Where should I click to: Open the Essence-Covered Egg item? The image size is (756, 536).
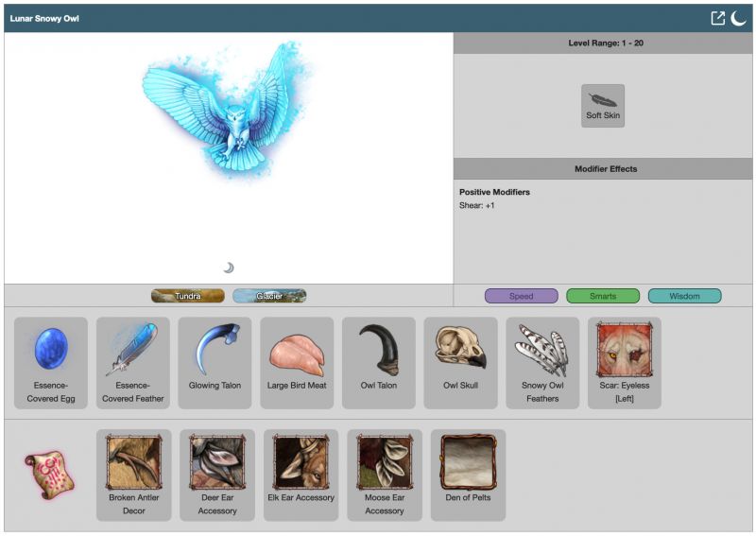point(51,362)
